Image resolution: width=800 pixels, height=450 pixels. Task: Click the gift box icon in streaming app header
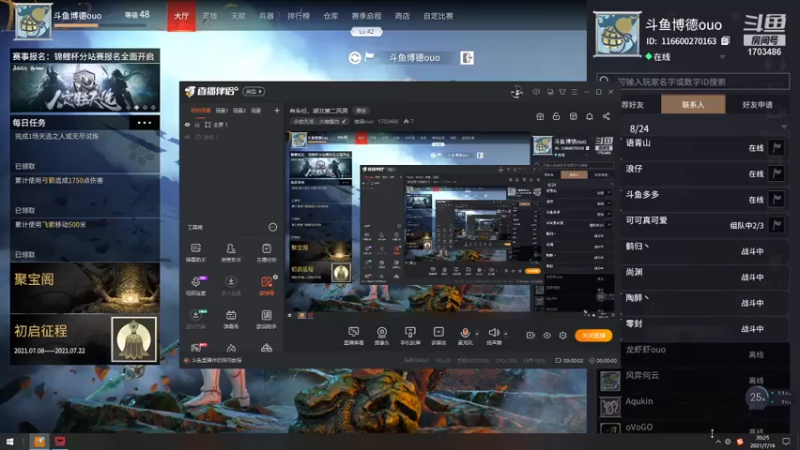(540, 116)
